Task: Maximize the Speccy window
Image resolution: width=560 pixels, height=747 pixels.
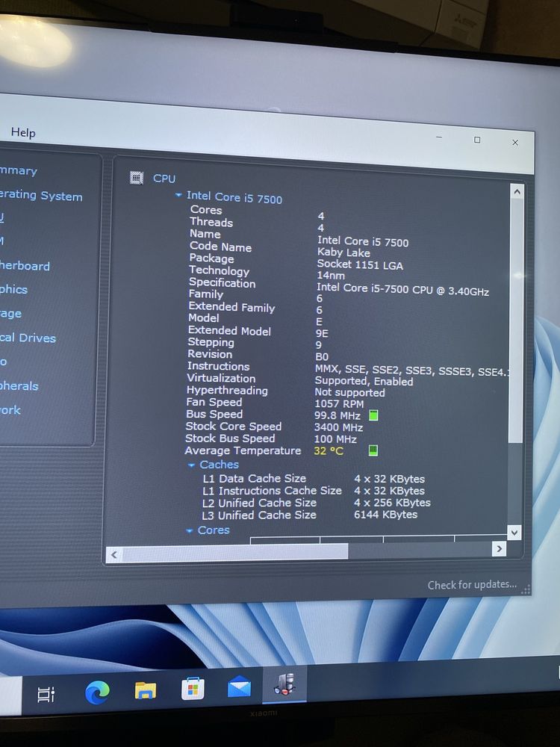Action: tap(477, 140)
